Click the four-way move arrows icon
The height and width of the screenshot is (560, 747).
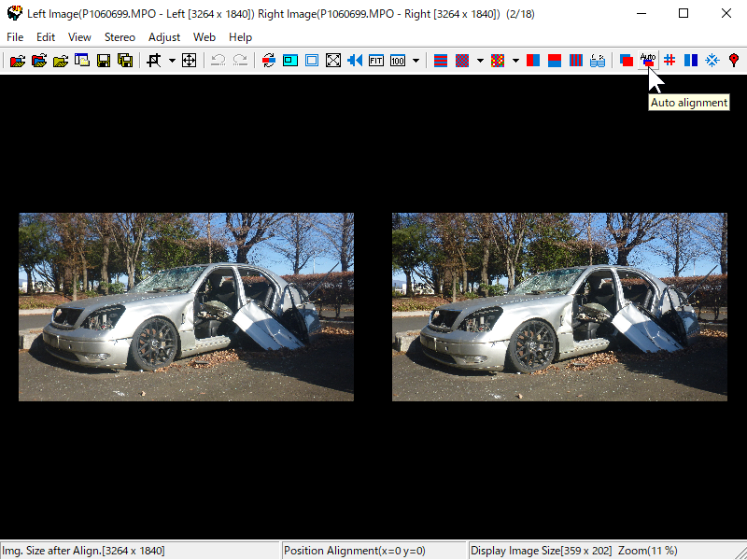[x=190, y=61]
